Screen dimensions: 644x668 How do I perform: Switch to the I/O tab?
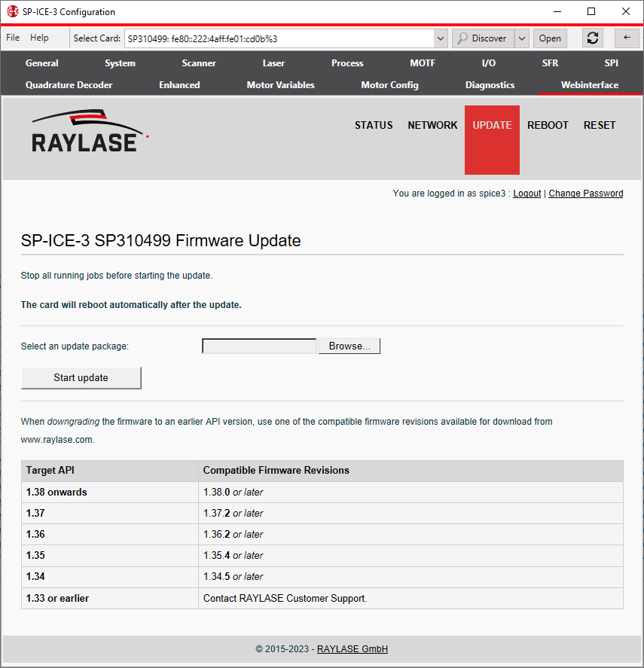(x=488, y=63)
